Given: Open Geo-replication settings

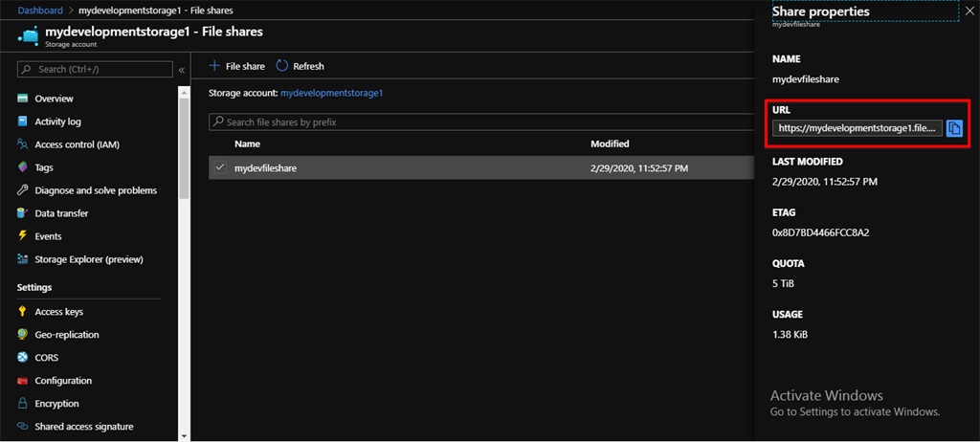Looking at the screenshot, I should coord(67,335).
